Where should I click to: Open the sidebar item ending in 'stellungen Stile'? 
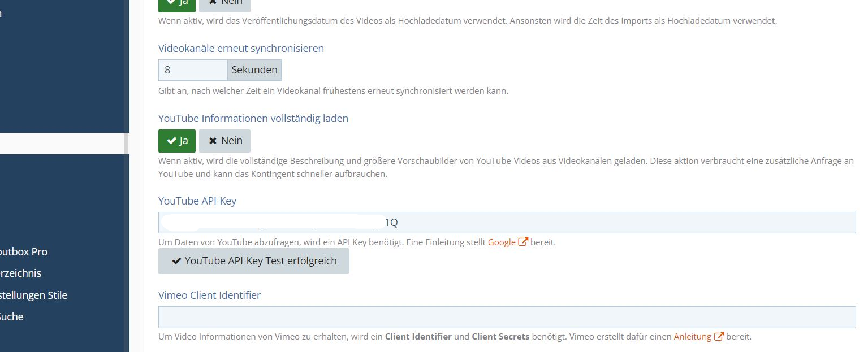pyautogui.click(x=34, y=295)
